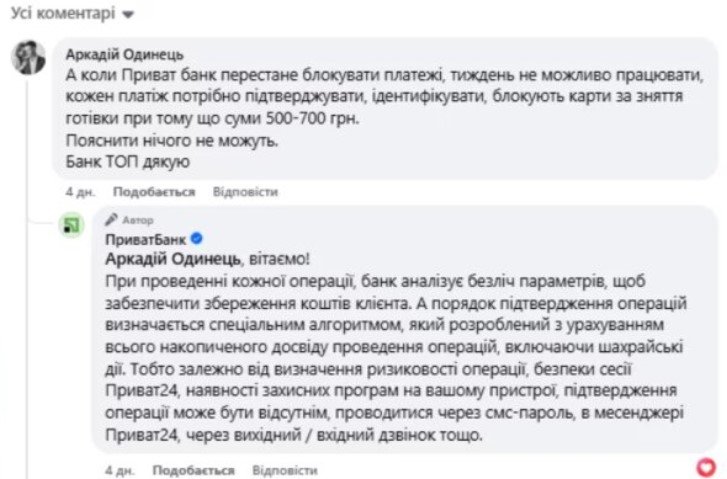Click the pencil icon beside "Автор"

pos(112,219)
